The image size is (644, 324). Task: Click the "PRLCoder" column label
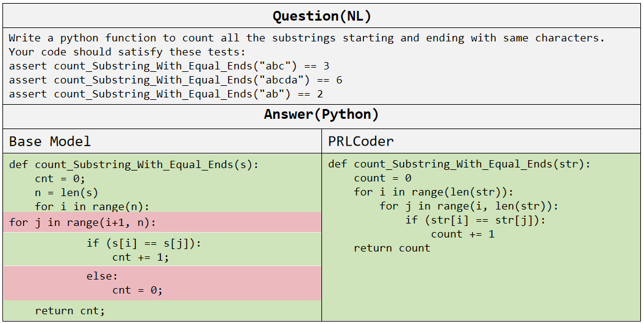click(x=361, y=142)
